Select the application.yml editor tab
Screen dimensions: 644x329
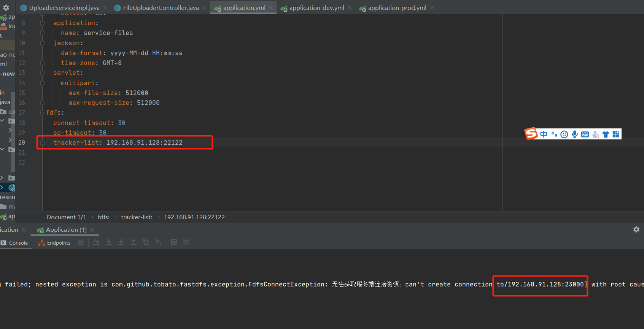tap(244, 8)
